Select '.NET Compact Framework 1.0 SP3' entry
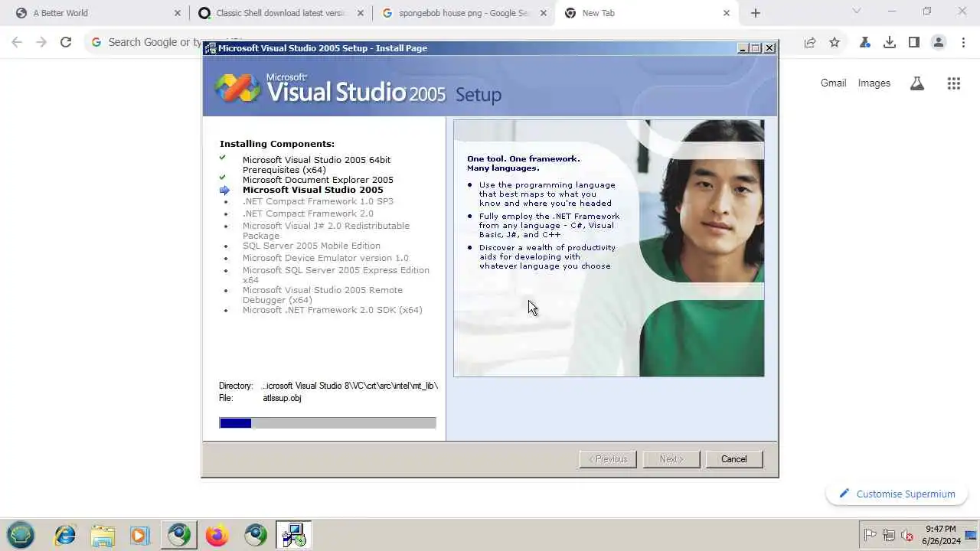Viewport: 980px width, 551px height. (318, 201)
